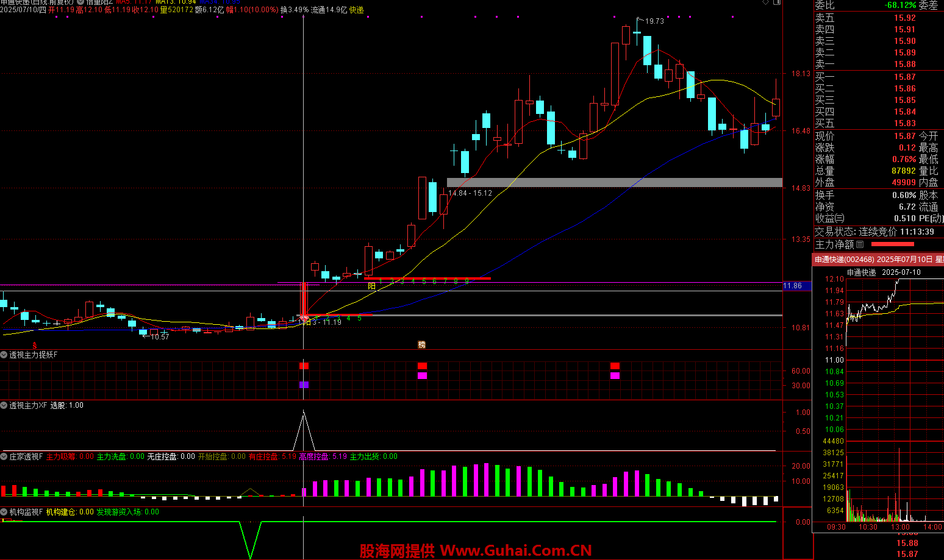Click the blue 11.86 price axis tag
This screenshot has width=944, height=560.
796,286
